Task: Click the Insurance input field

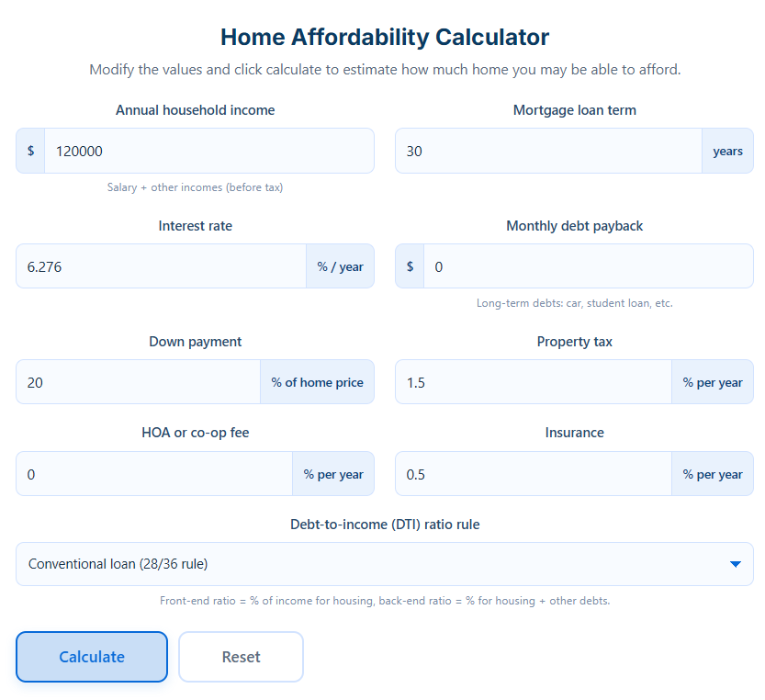Action: pos(533,474)
